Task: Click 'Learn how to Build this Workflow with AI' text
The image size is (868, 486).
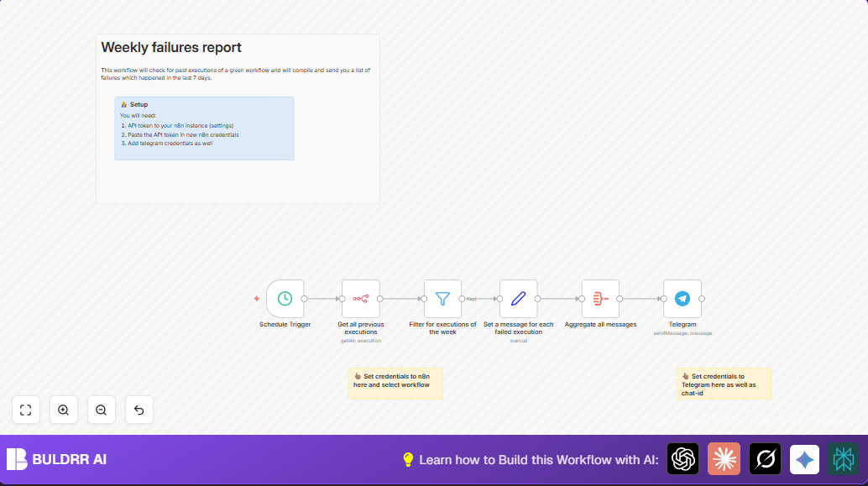Action: pos(539,460)
